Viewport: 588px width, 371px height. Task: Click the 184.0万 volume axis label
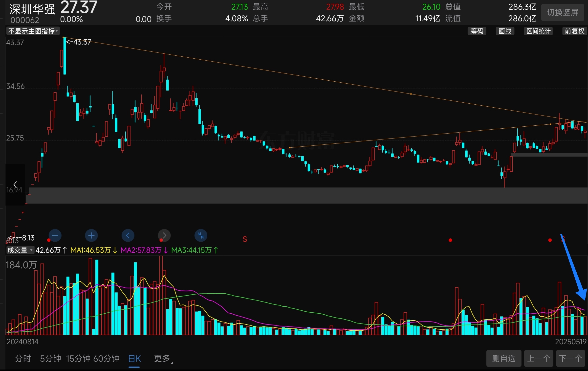click(21, 265)
